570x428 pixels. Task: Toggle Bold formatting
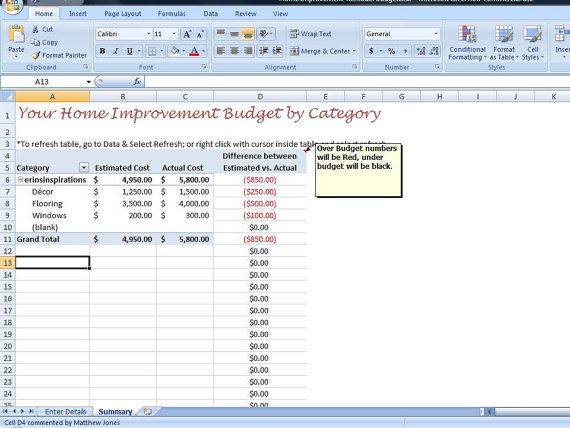pyautogui.click(x=103, y=51)
